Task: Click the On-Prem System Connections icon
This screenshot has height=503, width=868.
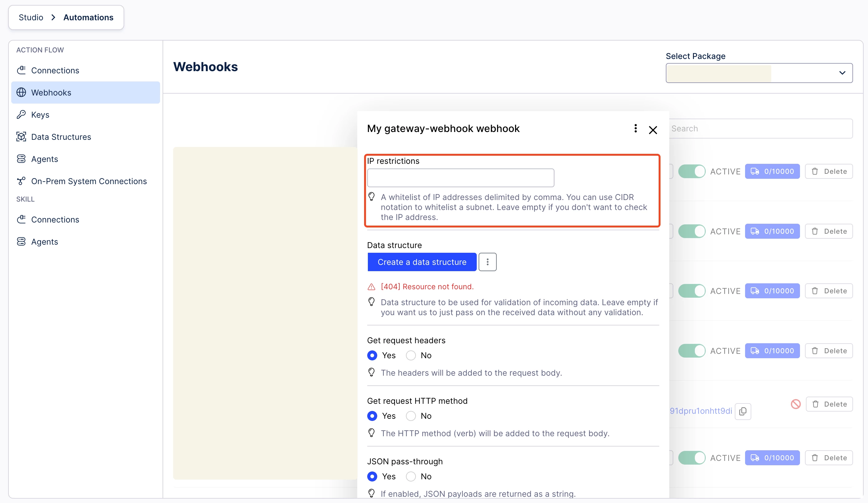Action: (x=21, y=181)
